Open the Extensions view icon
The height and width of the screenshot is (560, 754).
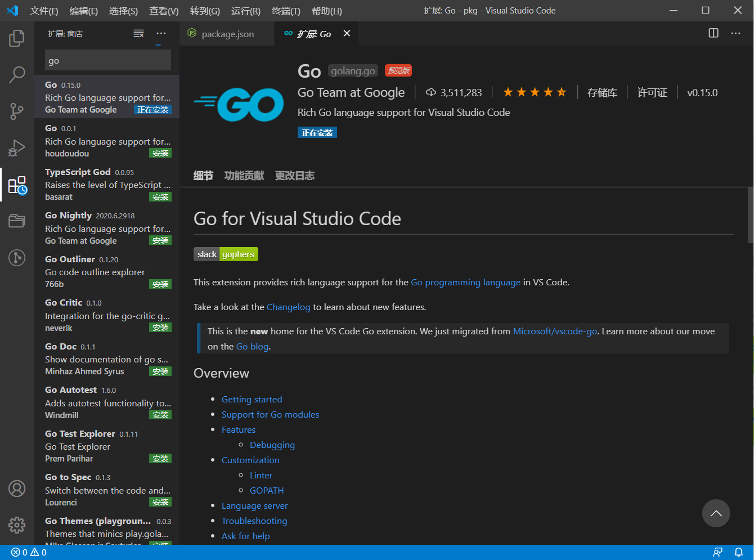pos(17,185)
